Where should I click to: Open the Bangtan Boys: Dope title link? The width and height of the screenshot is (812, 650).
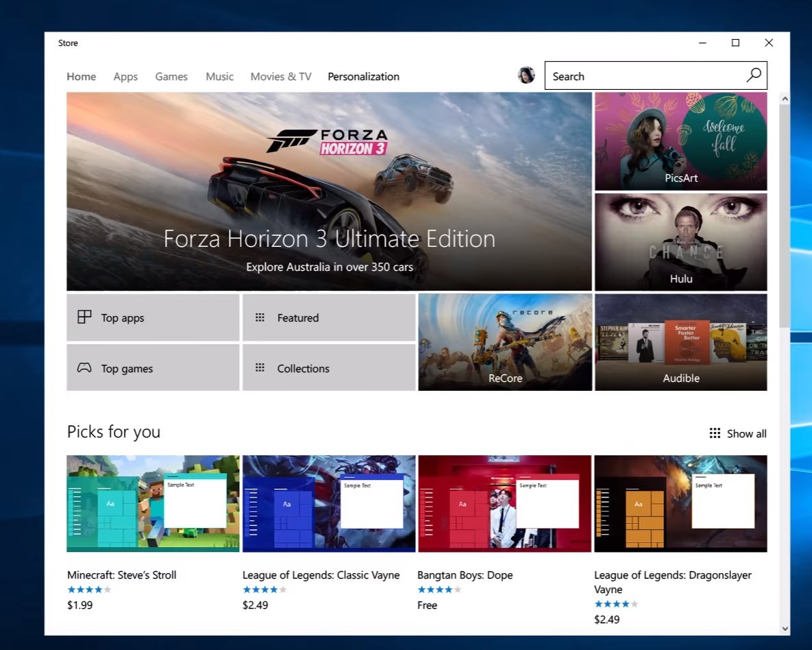465,575
